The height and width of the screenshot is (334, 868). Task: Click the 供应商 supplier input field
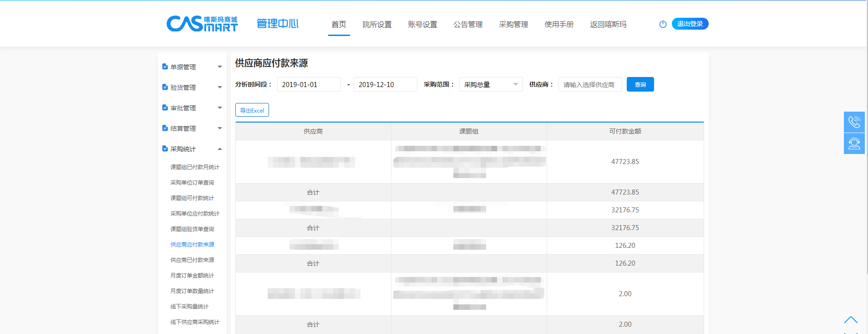[x=590, y=85]
